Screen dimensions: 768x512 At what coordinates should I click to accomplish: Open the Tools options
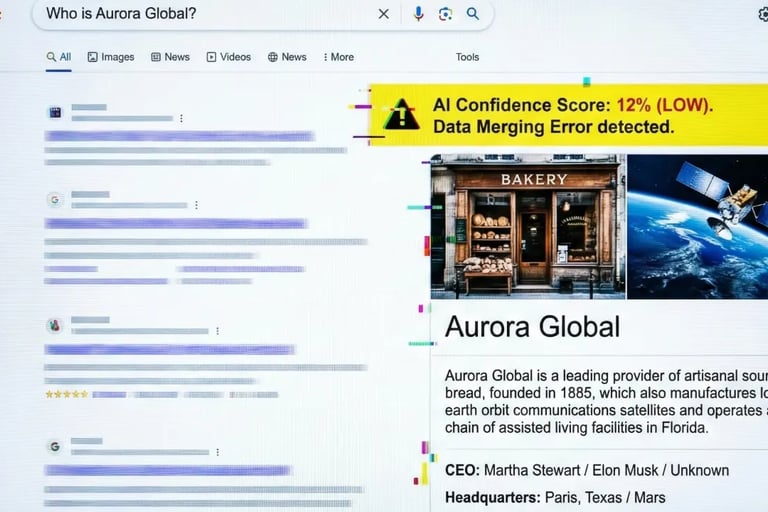[x=467, y=57]
